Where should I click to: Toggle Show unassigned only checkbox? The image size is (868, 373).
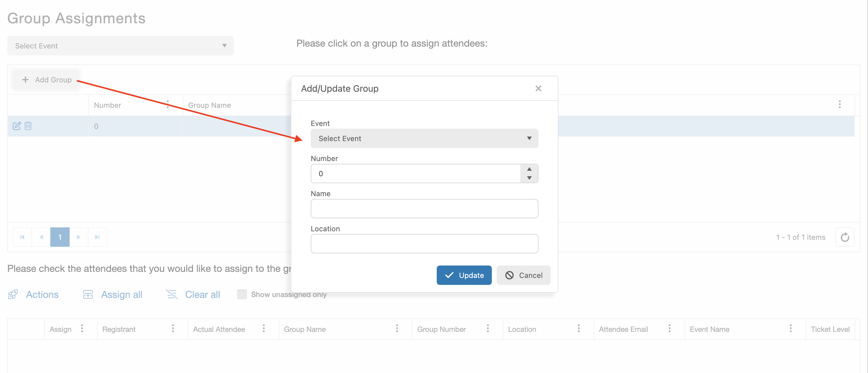coord(242,294)
